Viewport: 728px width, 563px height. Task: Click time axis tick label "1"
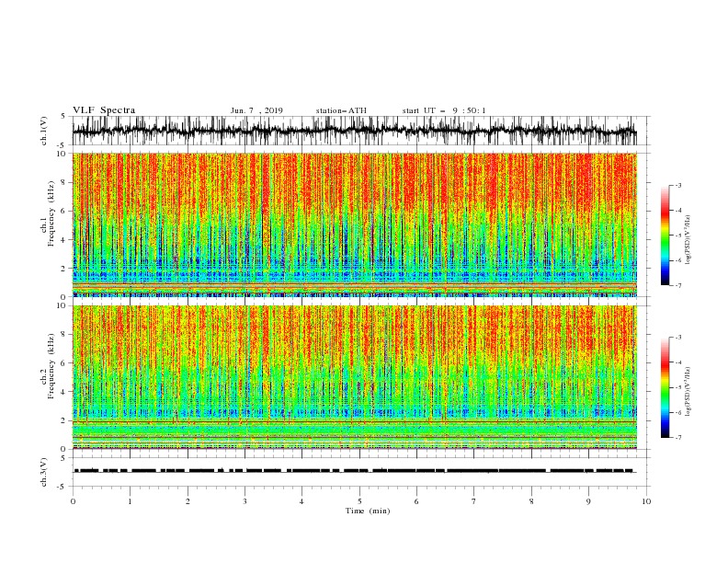[x=131, y=501]
